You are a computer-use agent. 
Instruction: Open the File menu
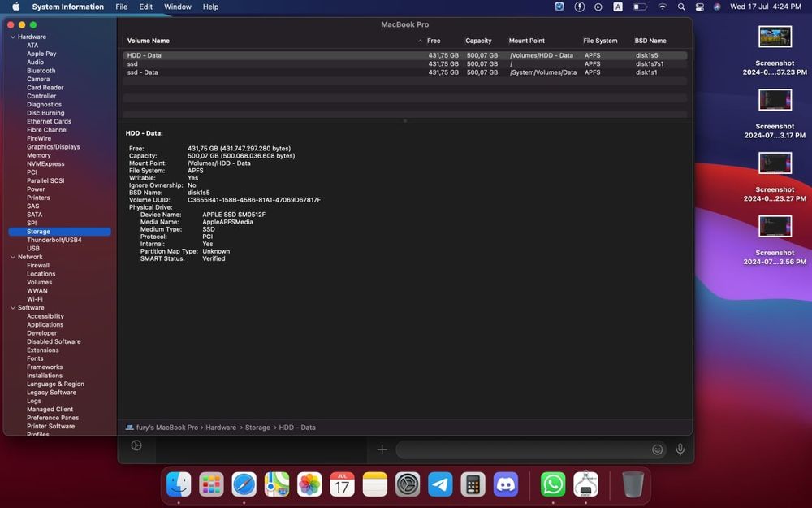click(x=122, y=7)
